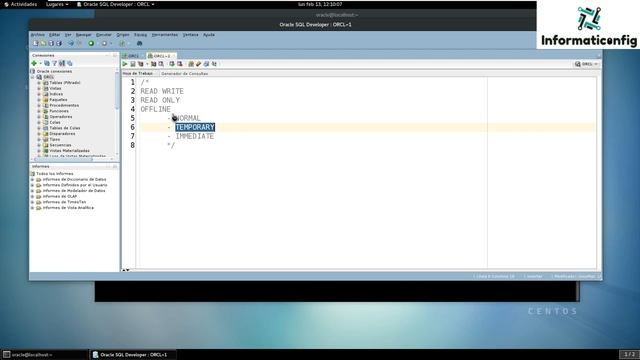Click Oracle SQL Developer taskbar entry
Viewport: 640px width, 360px height.
coord(133,355)
